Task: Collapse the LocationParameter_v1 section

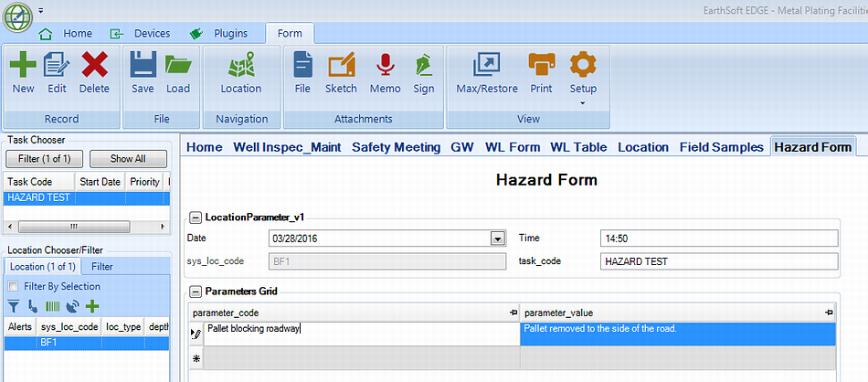Action: click(x=195, y=217)
